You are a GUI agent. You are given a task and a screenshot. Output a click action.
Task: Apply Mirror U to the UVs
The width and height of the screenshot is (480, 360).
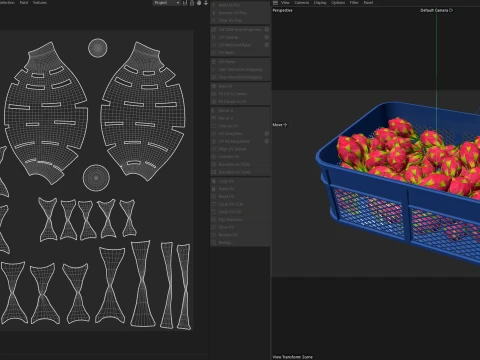(240, 110)
